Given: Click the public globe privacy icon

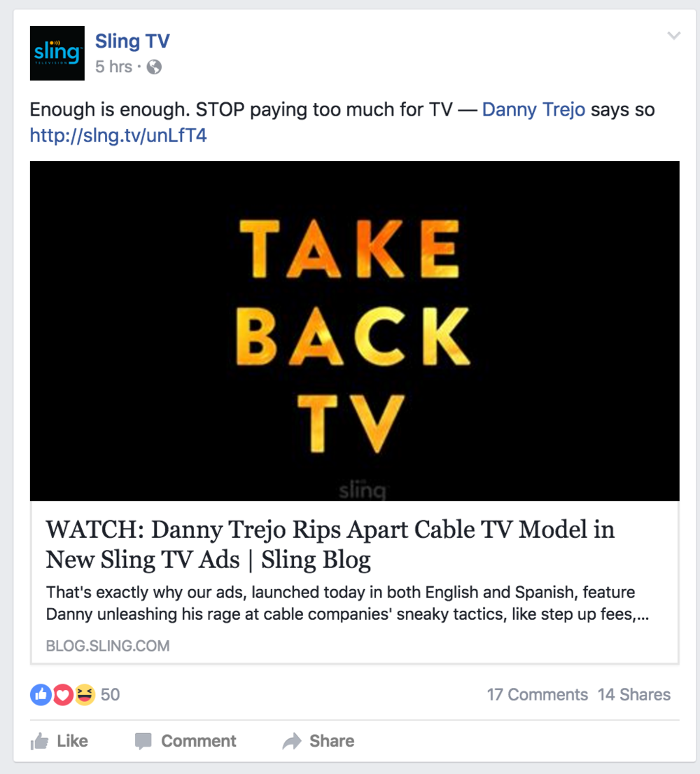Looking at the screenshot, I should [x=154, y=67].
